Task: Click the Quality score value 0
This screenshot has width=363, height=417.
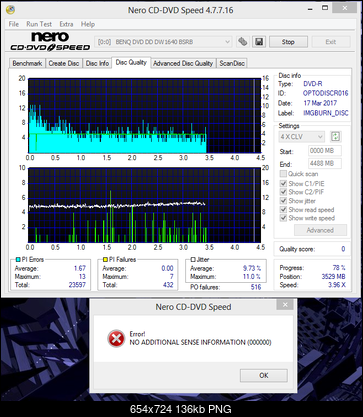Action: pos(343,249)
